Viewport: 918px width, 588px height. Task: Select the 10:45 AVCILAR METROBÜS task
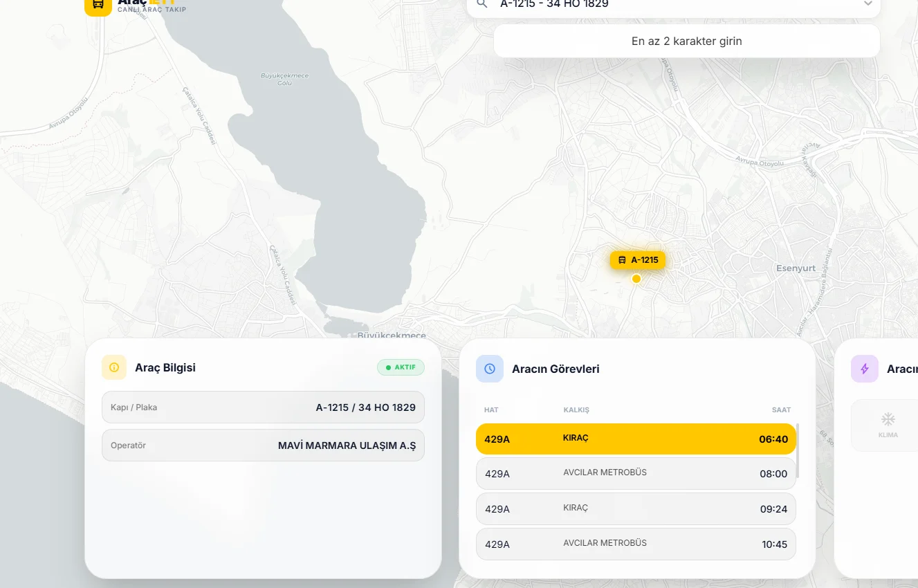(635, 544)
